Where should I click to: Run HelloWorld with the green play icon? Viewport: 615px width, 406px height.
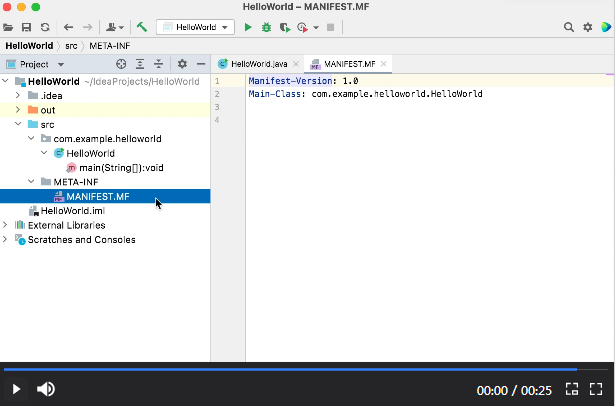pyautogui.click(x=248, y=27)
